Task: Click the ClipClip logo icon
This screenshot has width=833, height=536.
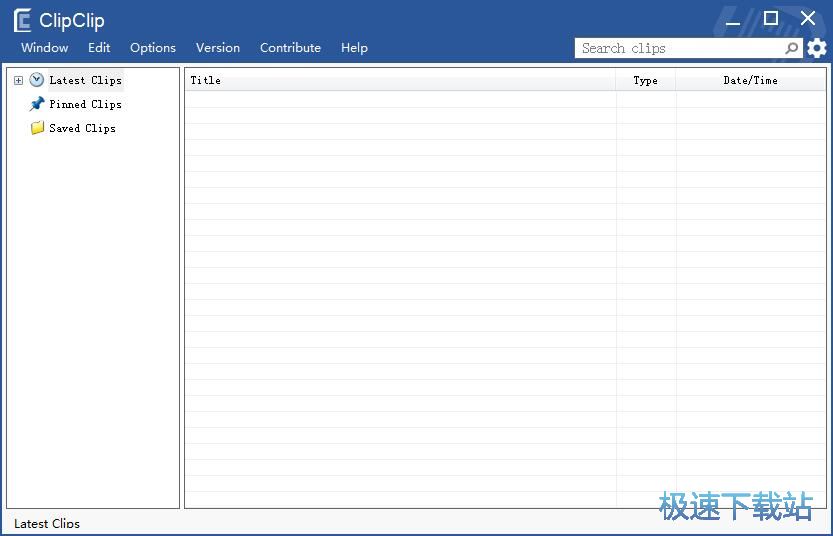Action: click(x=23, y=21)
